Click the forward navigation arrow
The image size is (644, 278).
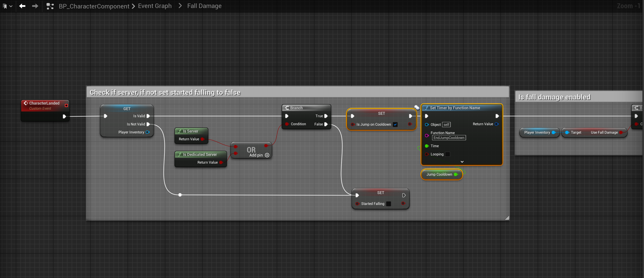click(35, 6)
